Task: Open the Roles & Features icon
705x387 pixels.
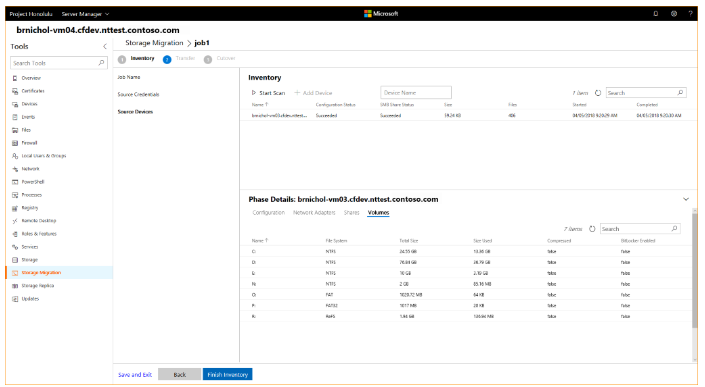Action: coord(15,234)
